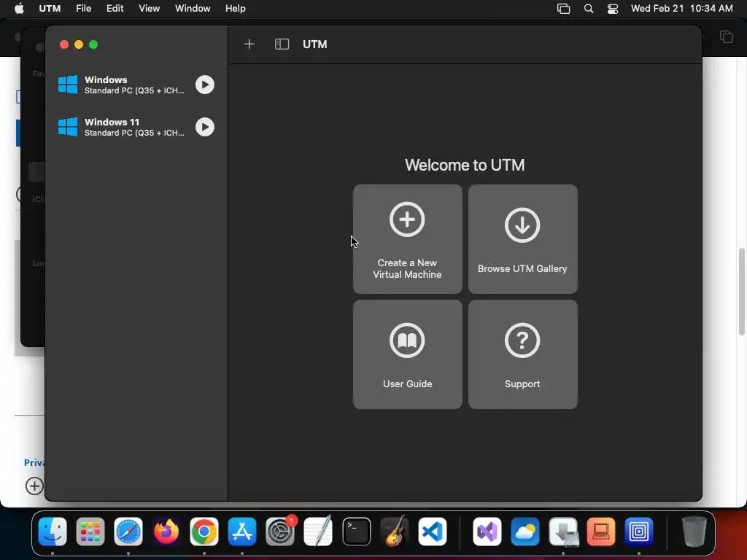Open the Window menu
The height and width of the screenshot is (560, 747).
click(x=193, y=9)
